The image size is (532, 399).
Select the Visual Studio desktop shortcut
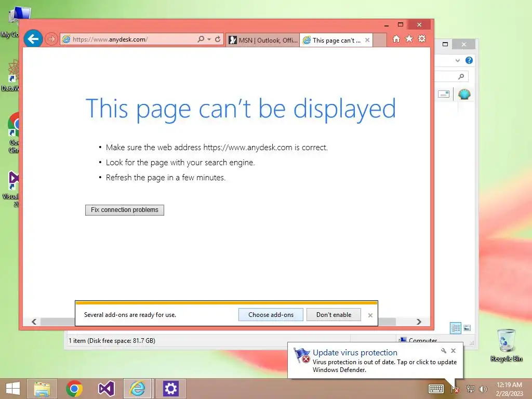[11, 189]
